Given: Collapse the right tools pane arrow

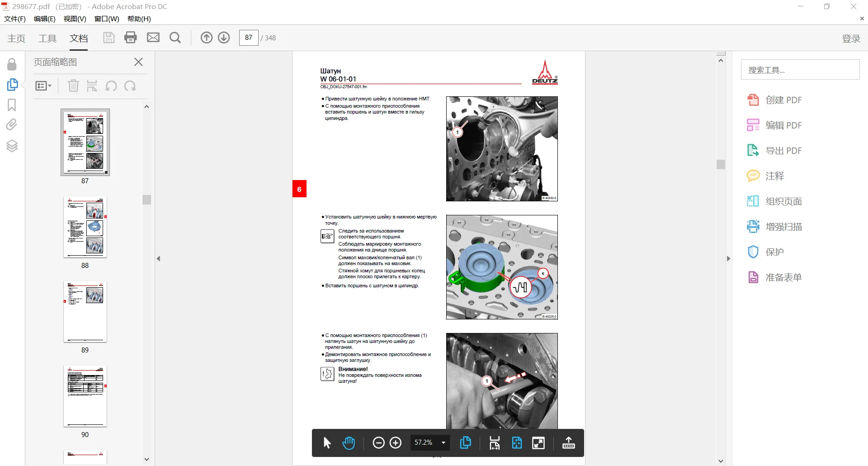Looking at the screenshot, I should [x=728, y=259].
